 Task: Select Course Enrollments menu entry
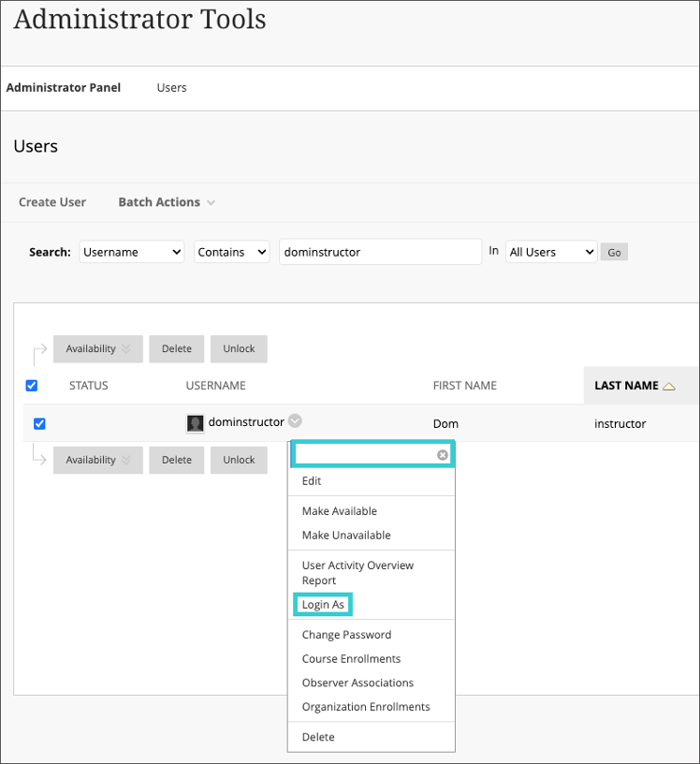click(351, 659)
